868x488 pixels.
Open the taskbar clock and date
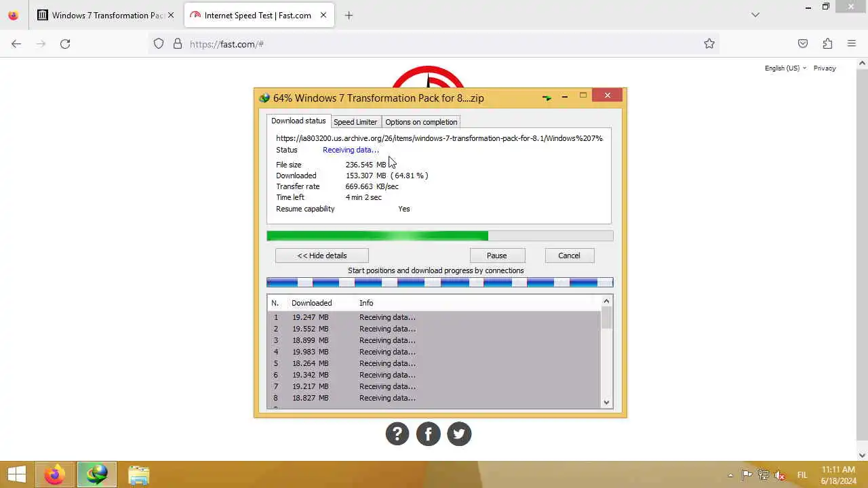click(839, 475)
